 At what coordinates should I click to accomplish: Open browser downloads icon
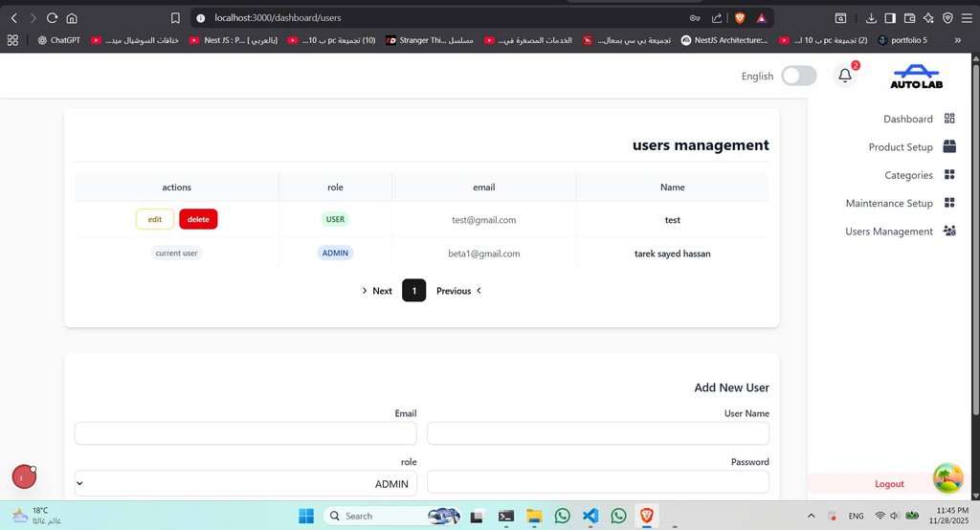(x=871, y=18)
